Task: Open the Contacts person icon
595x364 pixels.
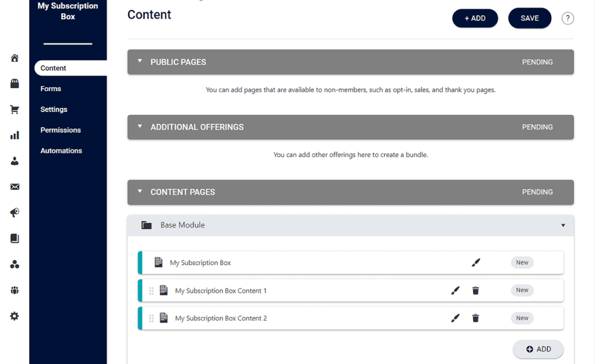Action: point(15,161)
